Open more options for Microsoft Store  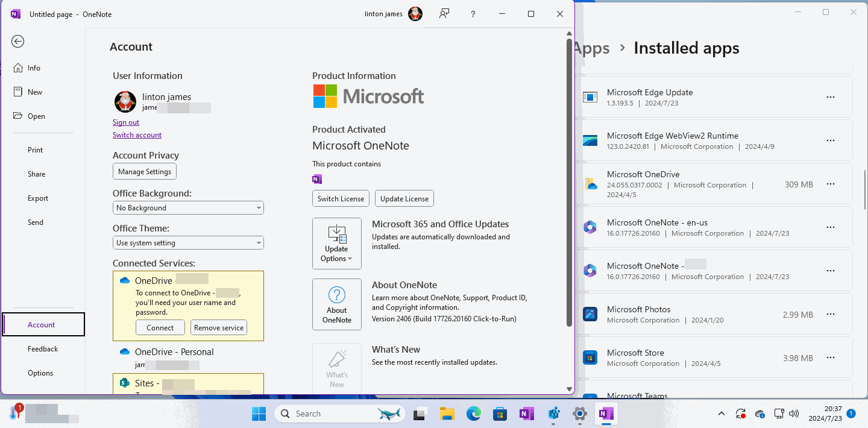pyautogui.click(x=831, y=357)
